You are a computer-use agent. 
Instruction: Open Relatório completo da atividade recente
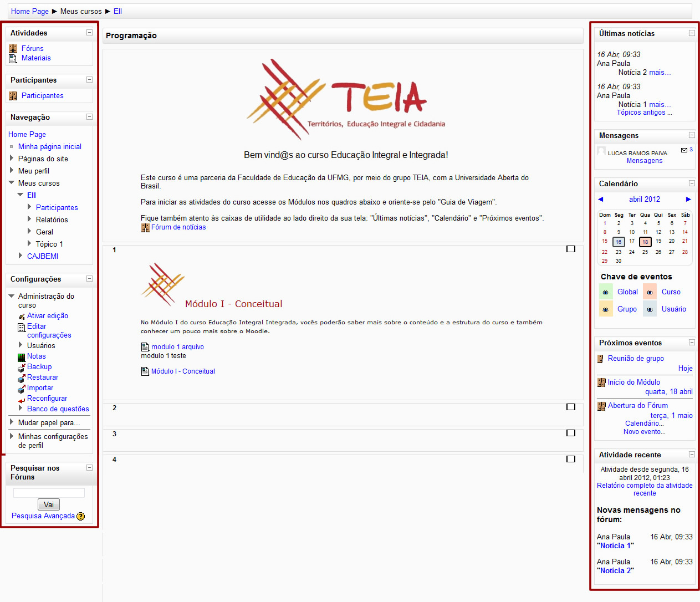pos(645,489)
